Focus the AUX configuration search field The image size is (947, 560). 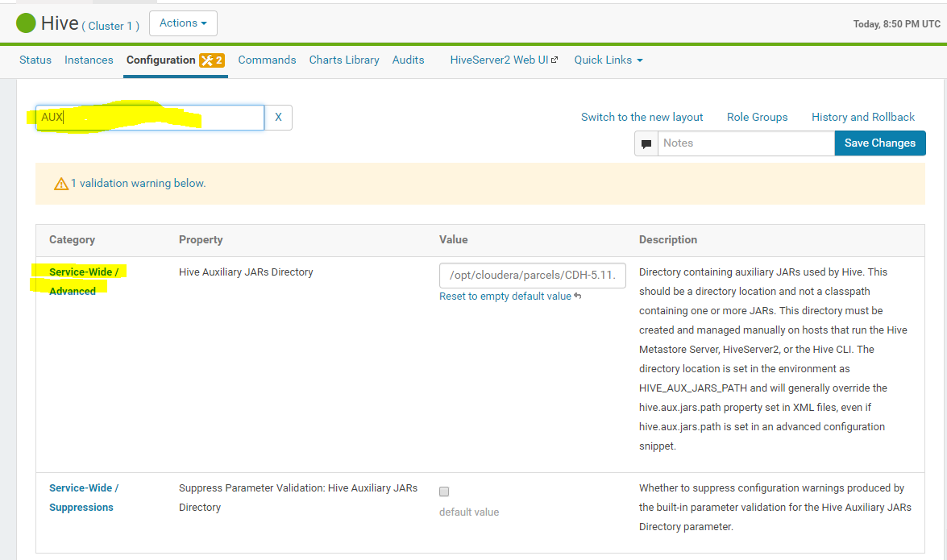tap(150, 117)
